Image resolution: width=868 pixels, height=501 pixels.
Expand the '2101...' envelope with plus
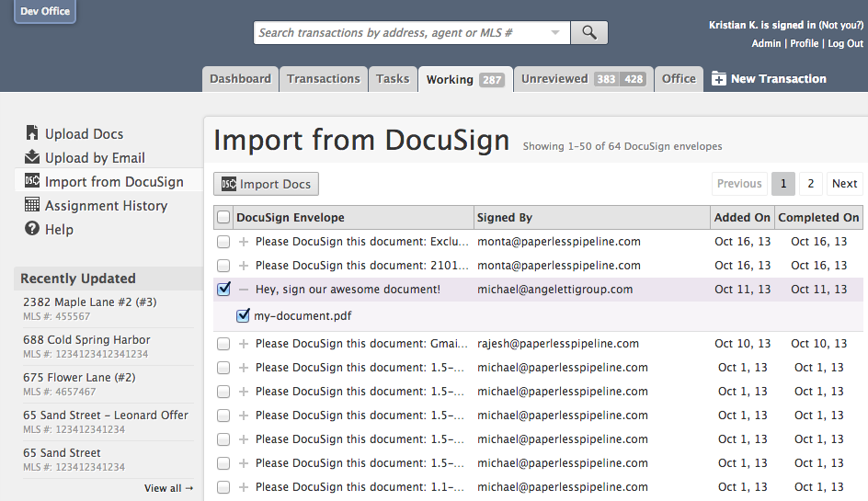point(243,266)
